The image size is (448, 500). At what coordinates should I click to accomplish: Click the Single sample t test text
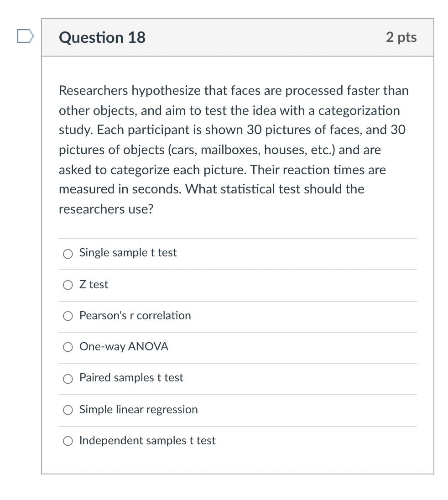pyautogui.click(x=128, y=253)
